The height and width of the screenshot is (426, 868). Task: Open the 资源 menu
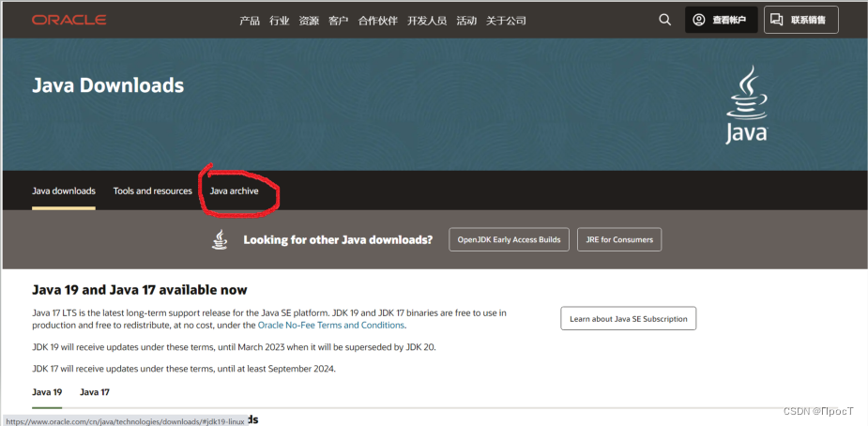[x=309, y=21]
